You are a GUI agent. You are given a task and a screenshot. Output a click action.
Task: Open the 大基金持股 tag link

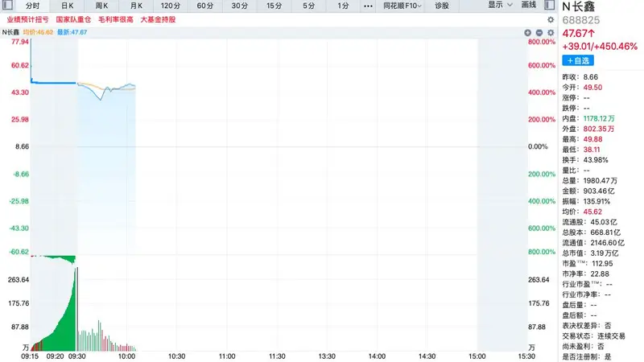click(158, 19)
